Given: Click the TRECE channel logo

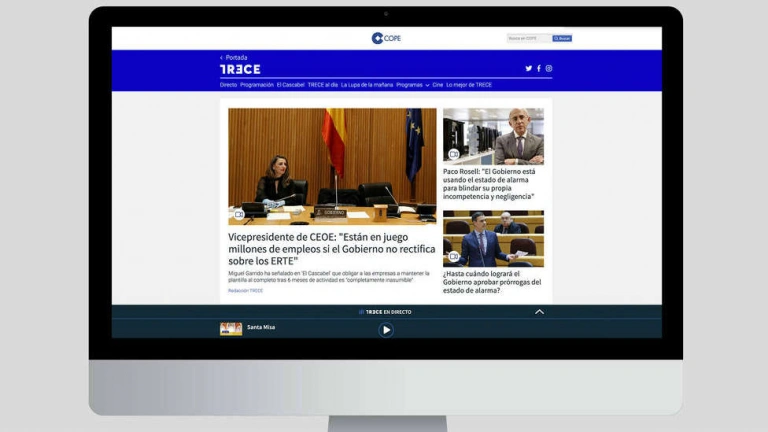Looking at the screenshot, I should pyautogui.click(x=240, y=69).
